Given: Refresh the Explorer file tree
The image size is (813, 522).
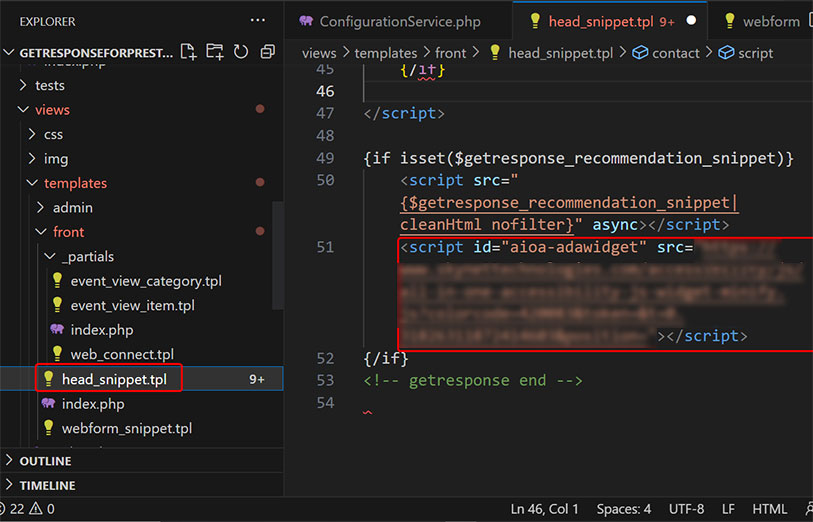Looking at the screenshot, I should point(240,52).
